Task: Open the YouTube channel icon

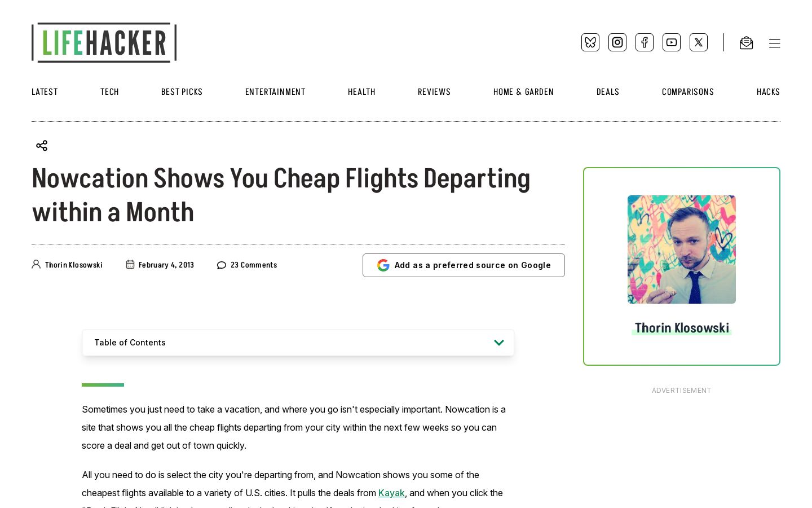Action: click(672, 42)
